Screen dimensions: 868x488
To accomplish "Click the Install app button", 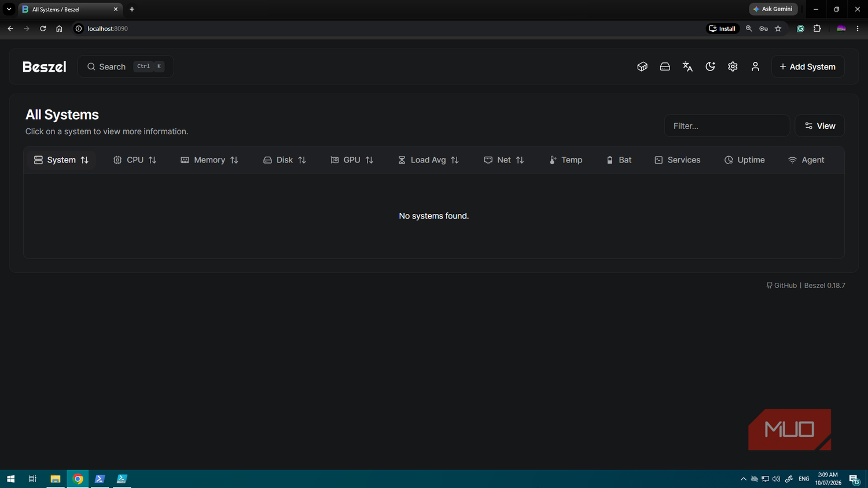I will [x=722, y=28].
